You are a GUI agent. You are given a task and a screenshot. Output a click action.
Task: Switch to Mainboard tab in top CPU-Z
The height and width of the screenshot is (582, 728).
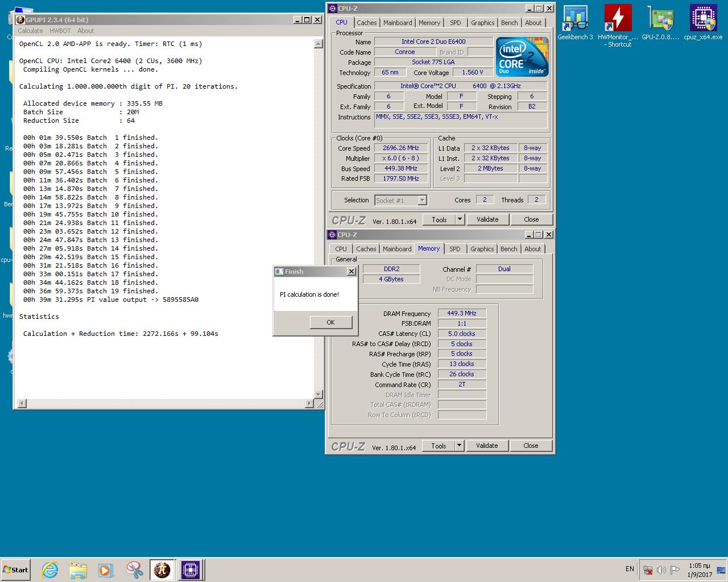398,23
